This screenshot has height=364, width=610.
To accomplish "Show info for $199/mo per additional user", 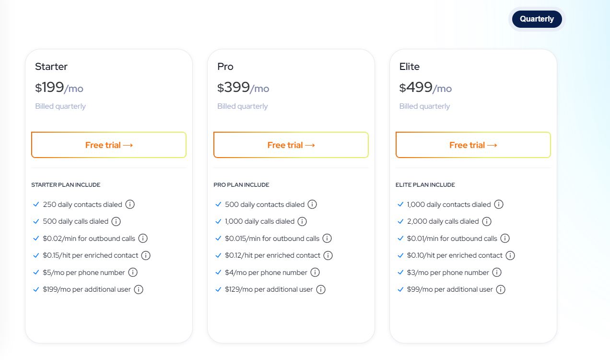I will [x=139, y=289].
